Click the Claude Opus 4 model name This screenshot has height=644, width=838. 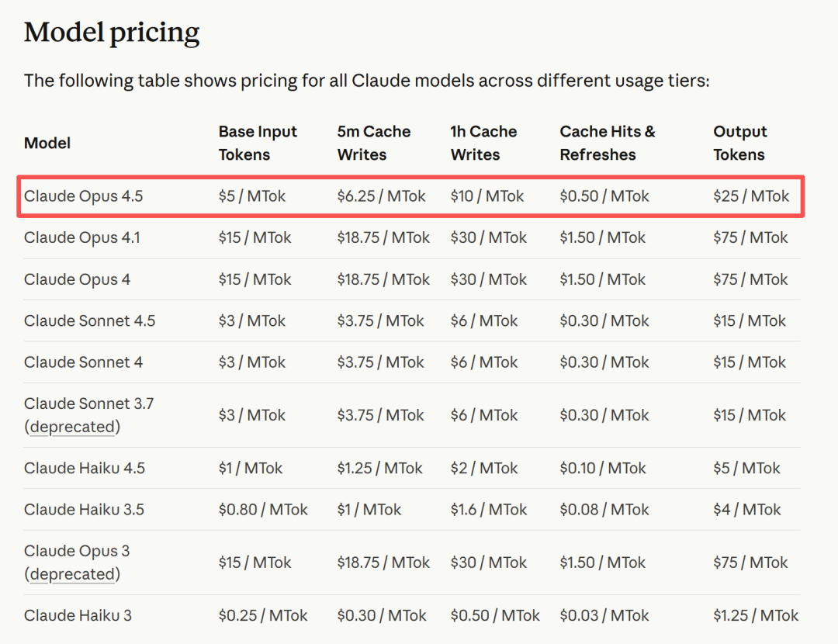pyautogui.click(x=78, y=279)
